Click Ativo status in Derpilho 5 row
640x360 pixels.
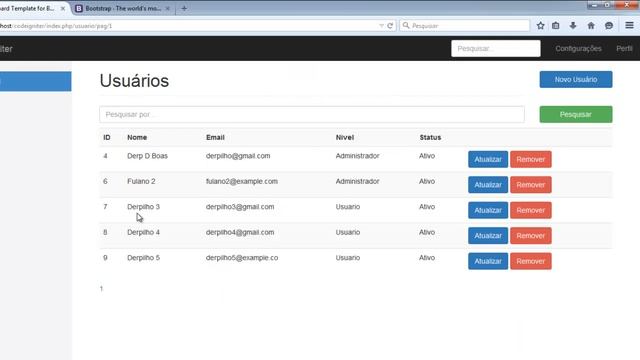coord(427,258)
